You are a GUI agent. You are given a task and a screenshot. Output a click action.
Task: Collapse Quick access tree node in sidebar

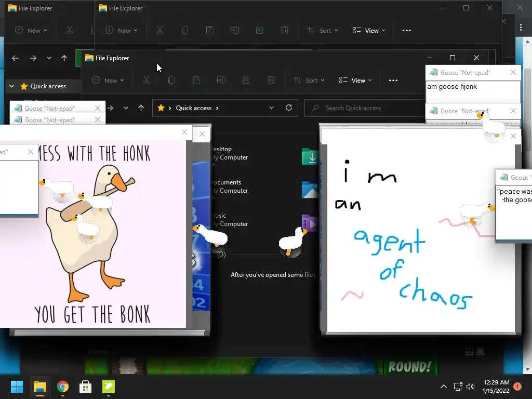click(11, 86)
